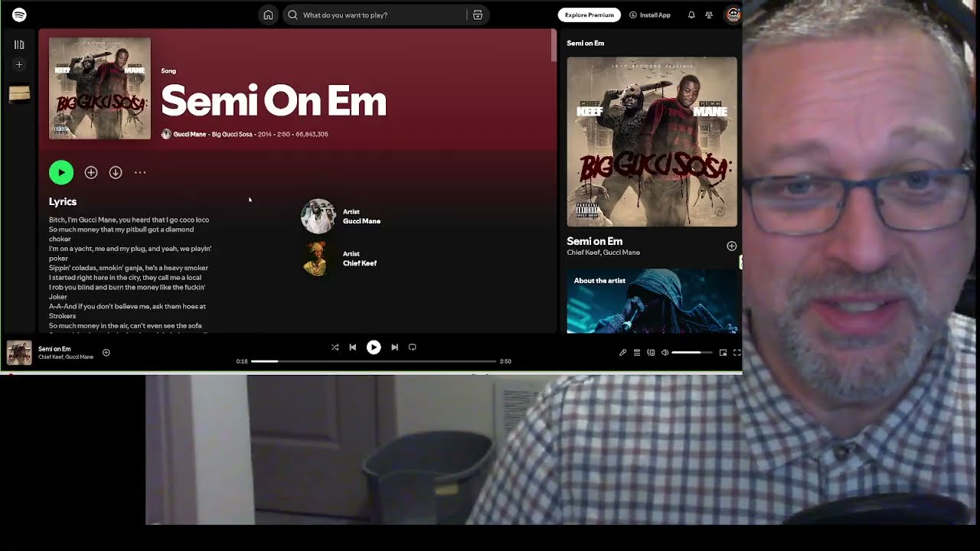Image resolution: width=980 pixels, height=551 pixels.
Task: Toggle repeat mode
Action: [412, 347]
